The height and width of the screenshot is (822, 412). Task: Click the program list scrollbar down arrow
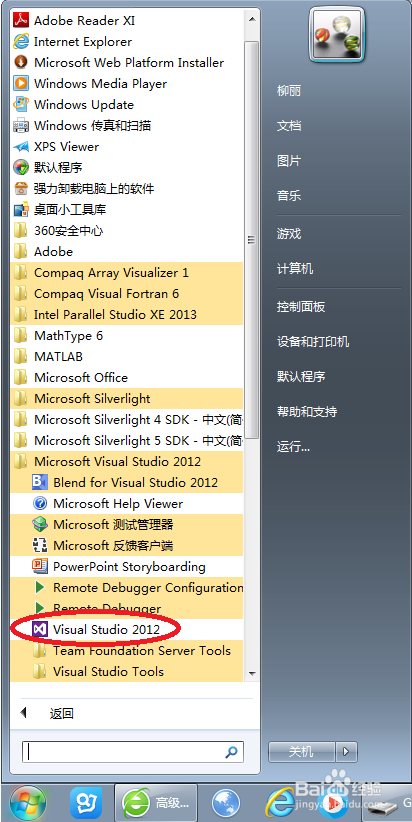click(x=252, y=673)
